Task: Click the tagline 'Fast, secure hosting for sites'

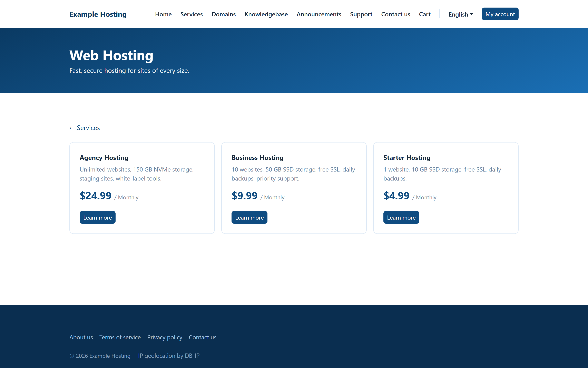Action: 129,71
